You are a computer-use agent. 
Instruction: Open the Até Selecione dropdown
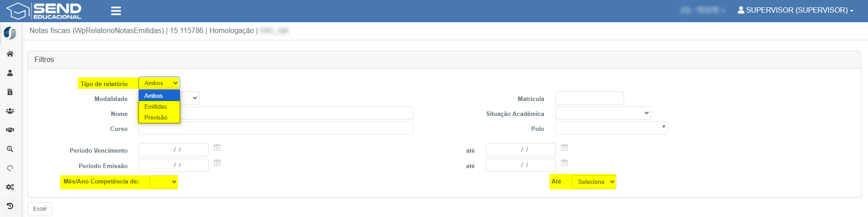[594, 182]
